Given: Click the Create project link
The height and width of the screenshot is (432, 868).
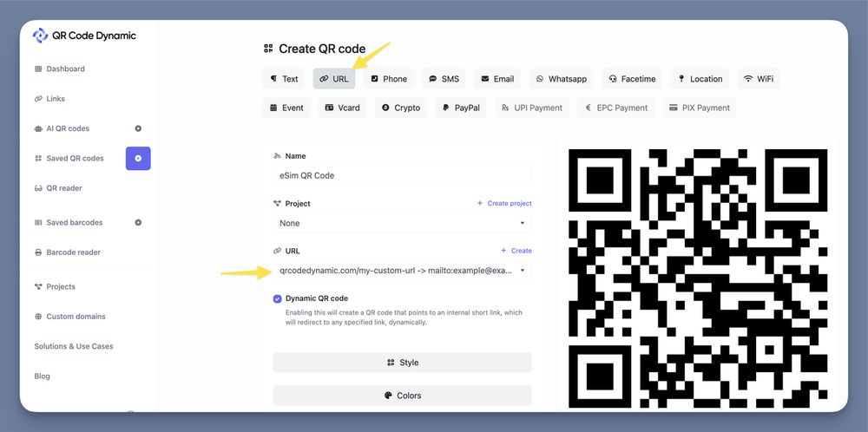Looking at the screenshot, I should coord(504,204).
